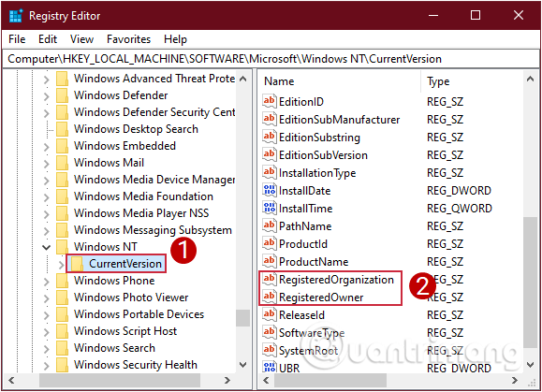Click the values pane horizontal scrollbar thumb
The image size is (542, 392).
tap(330, 380)
